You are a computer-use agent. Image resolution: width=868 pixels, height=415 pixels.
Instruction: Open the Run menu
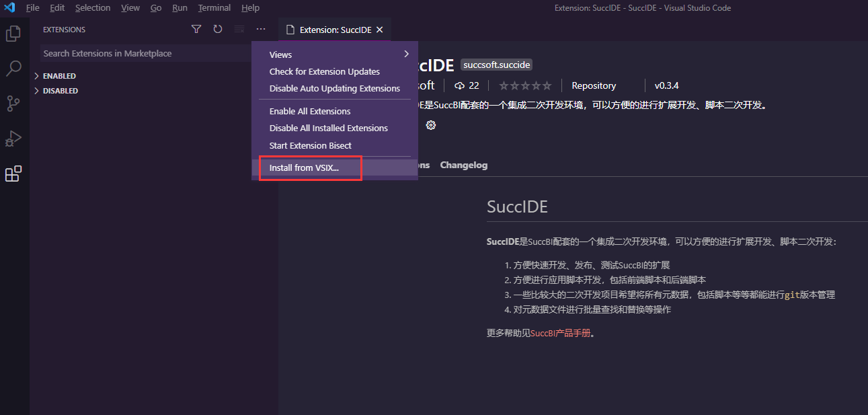(180, 8)
